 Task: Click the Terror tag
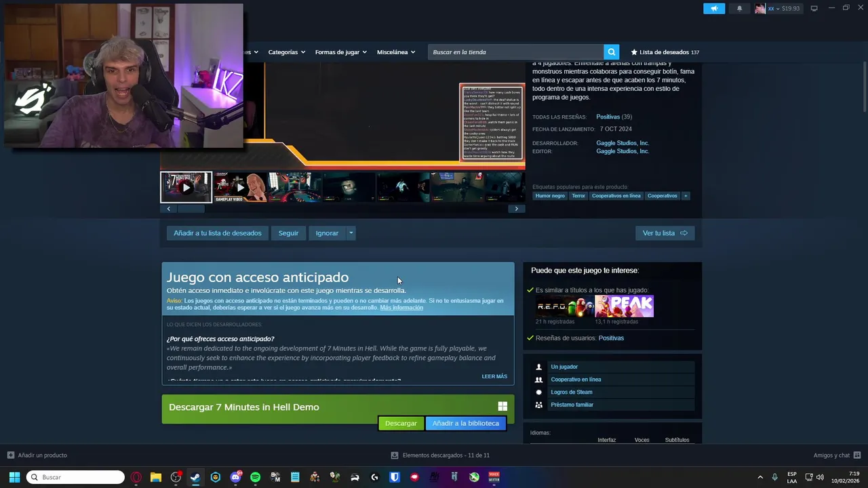click(578, 196)
